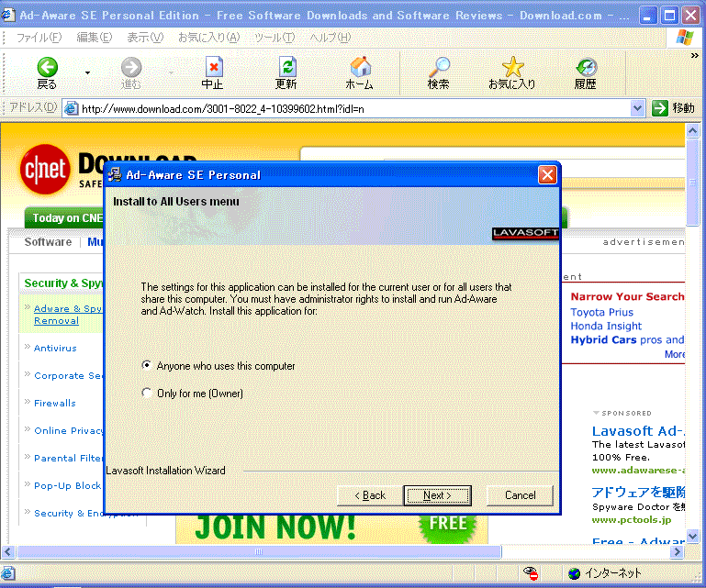The image size is (706, 588).
Task: Open the Corporate Se... link
Action: pyautogui.click(x=69, y=376)
